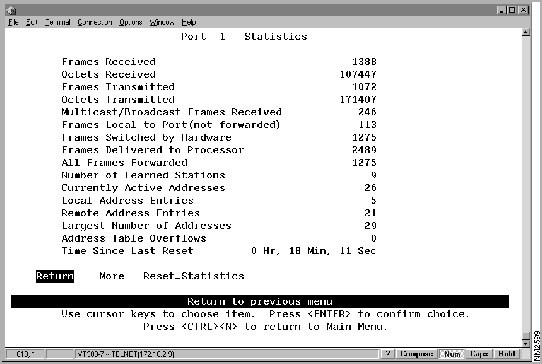Click the VT TELNET connection status field
Viewport: 542px width, 364px height.
(226, 354)
